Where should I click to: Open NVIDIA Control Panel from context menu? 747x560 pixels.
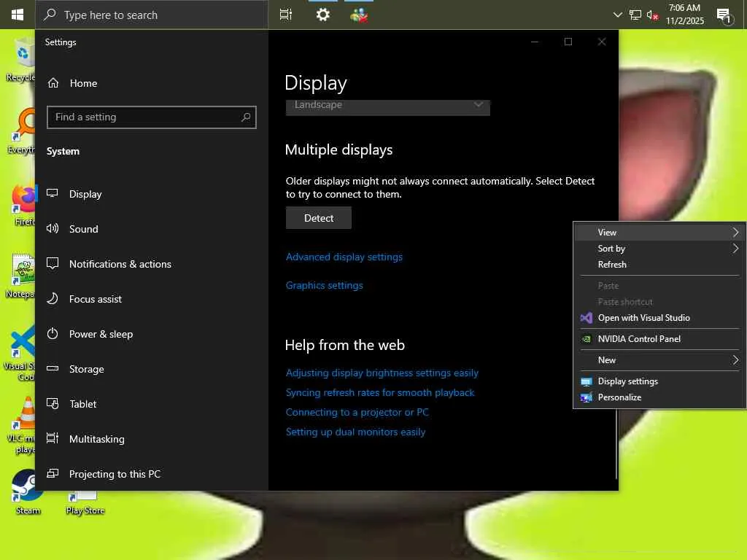[659, 339]
